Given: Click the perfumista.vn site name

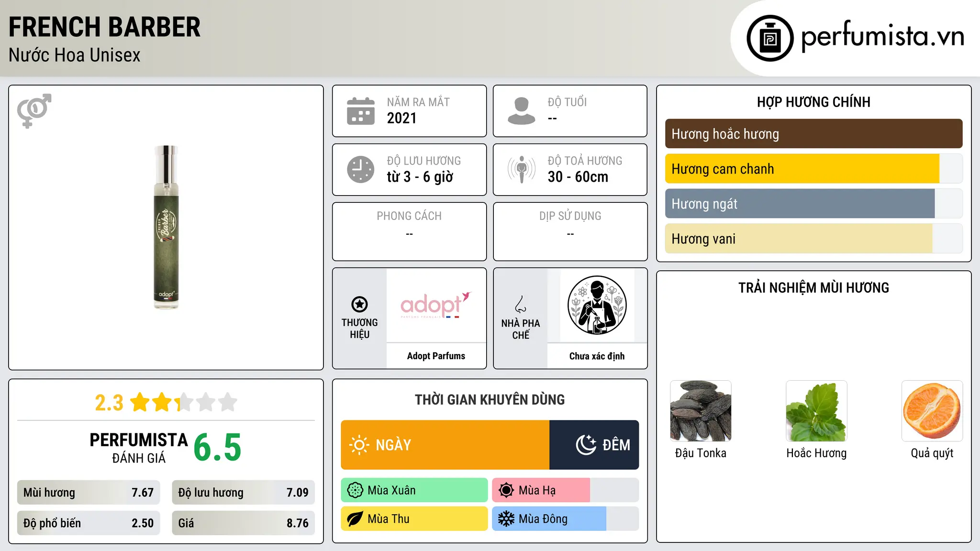Looking at the screenshot, I should [x=882, y=36].
